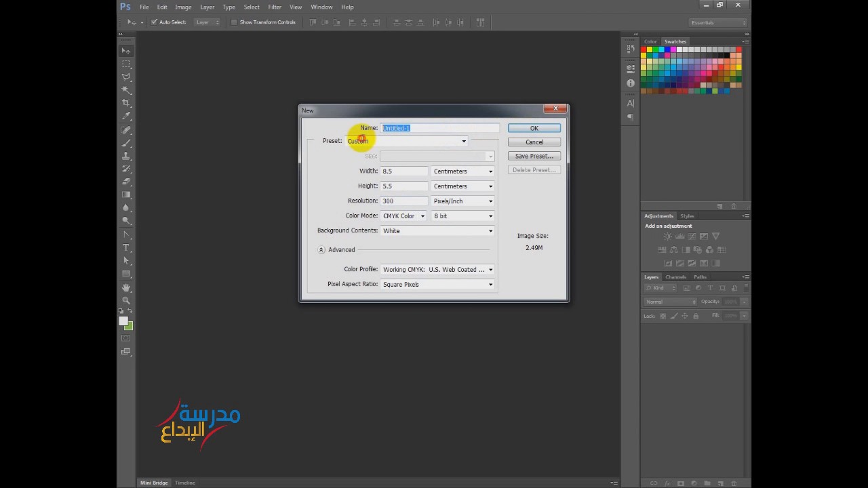Image resolution: width=868 pixels, height=488 pixels.
Task: Switch to the Color panel tab
Action: [x=650, y=41]
